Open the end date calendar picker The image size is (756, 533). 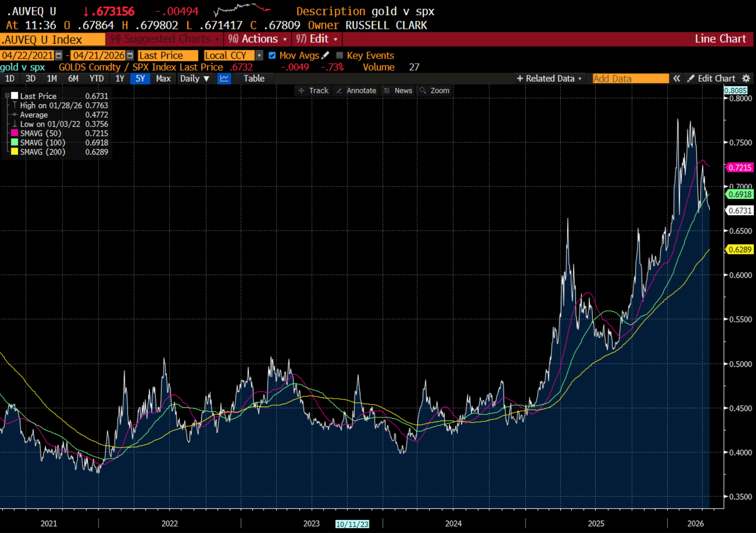[x=130, y=55]
